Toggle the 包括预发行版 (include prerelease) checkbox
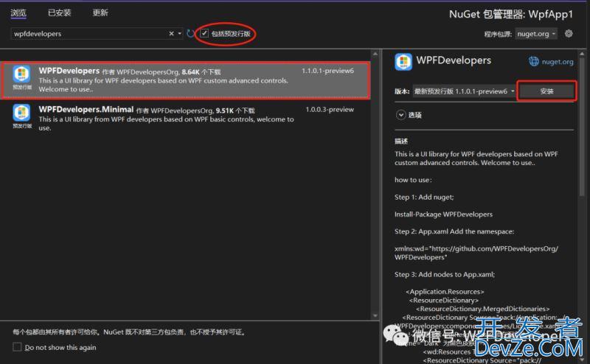590x364 pixels. 204,33
